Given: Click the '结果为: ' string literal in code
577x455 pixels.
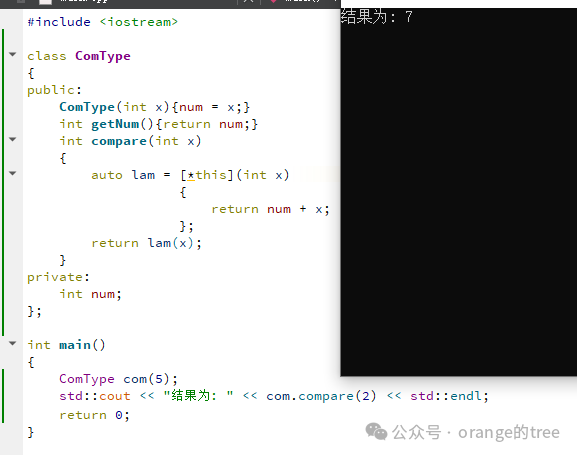Looking at the screenshot, I should point(199,396).
